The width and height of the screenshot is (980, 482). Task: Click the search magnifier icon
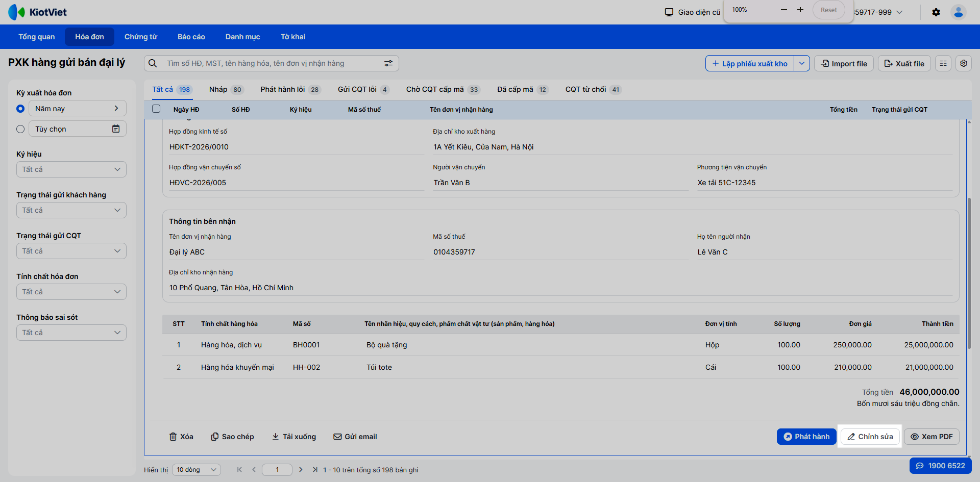pos(153,63)
